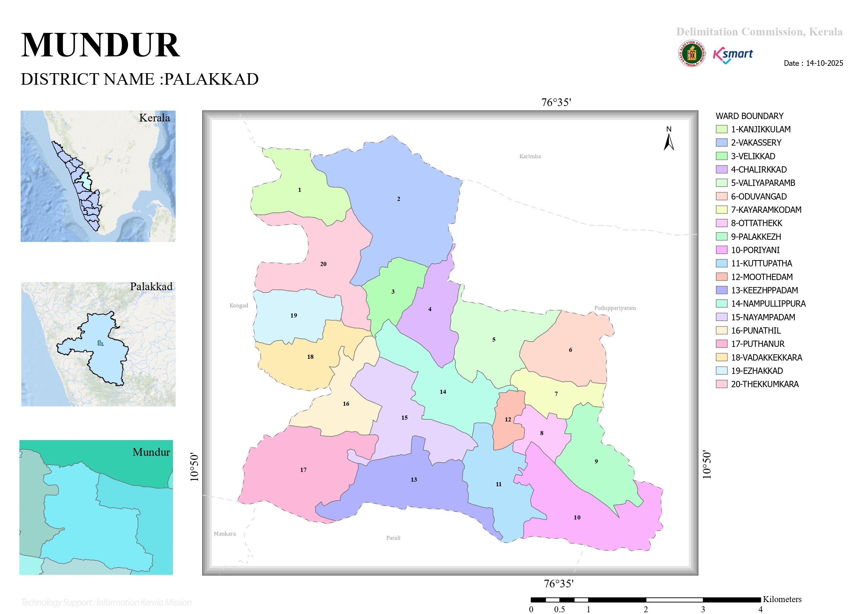Click the Delimitation Commission, Kerala header
The height and width of the screenshot is (614, 868).
tap(759, 32)
